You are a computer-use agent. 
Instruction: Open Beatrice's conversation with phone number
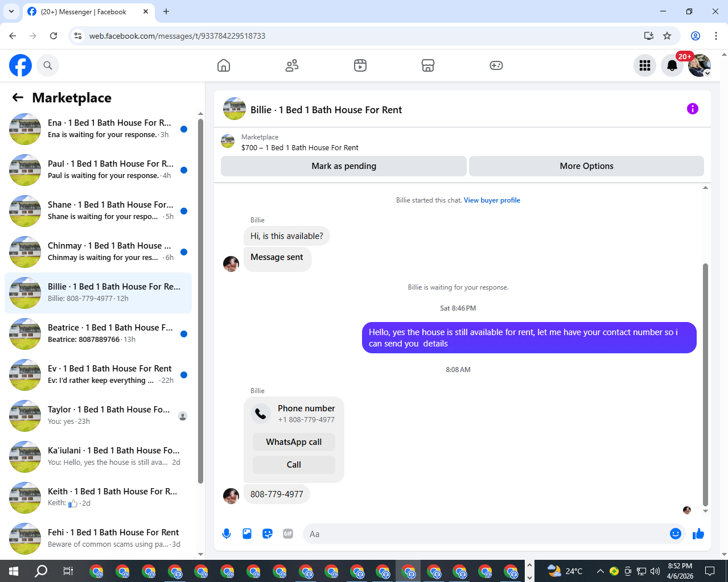(x=98, y=334)
